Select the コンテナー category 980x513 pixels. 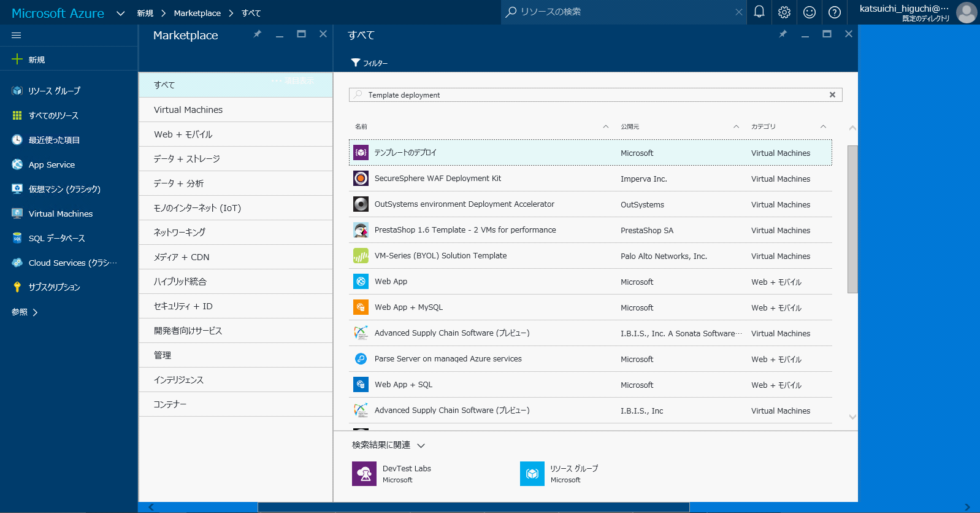(235, 404)
